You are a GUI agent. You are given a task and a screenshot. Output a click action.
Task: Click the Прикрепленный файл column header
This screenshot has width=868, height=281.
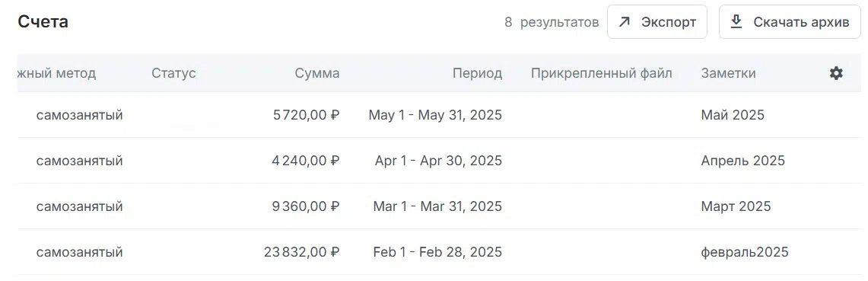pyautogui.click(x=602, y=73)
